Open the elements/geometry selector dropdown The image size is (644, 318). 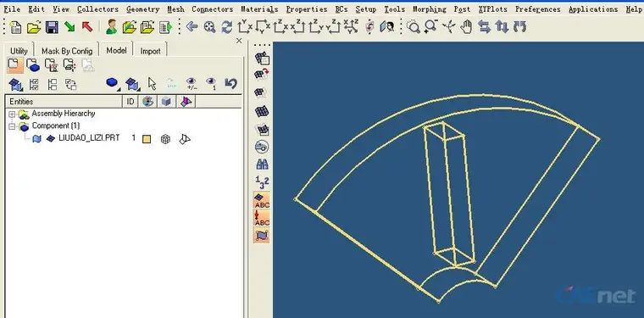pos(132,84)
